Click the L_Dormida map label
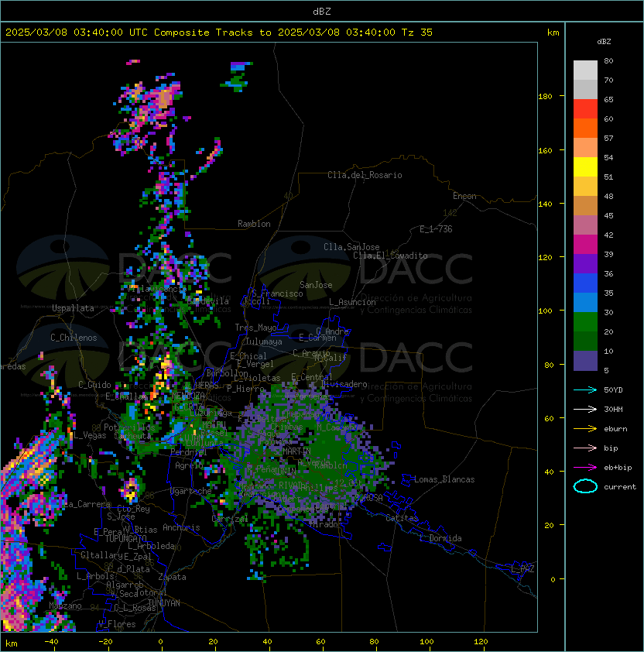The width and height of the screenshot is (644, 652). (441, 538)
